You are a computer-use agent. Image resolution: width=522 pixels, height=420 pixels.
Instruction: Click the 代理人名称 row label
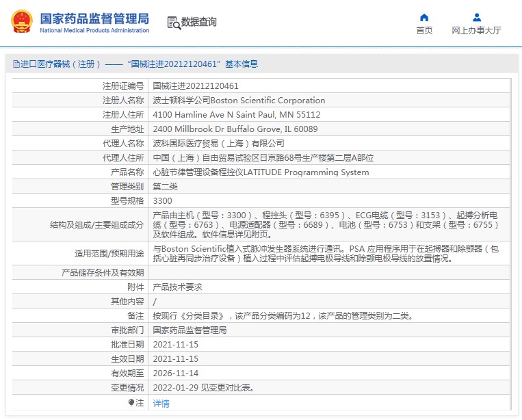pos(123,144)
